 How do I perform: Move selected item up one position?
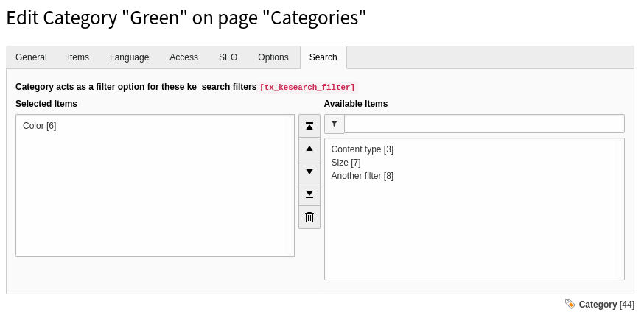(x=309, y=149)
